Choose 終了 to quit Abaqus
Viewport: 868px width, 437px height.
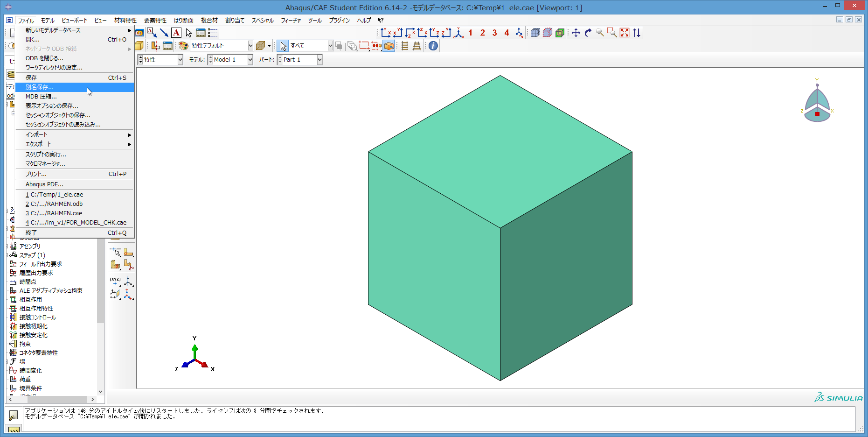coord(75,233)
